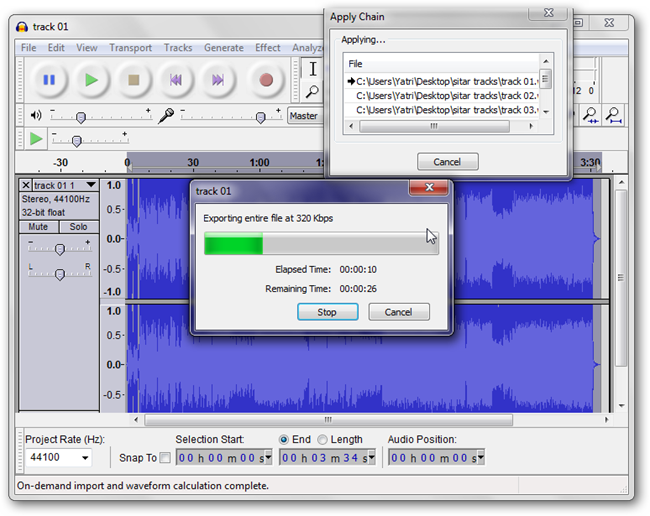This screenshot has width=650, height=516.
Task: Open the Project Rate dropdown
Action: (85, 458)
